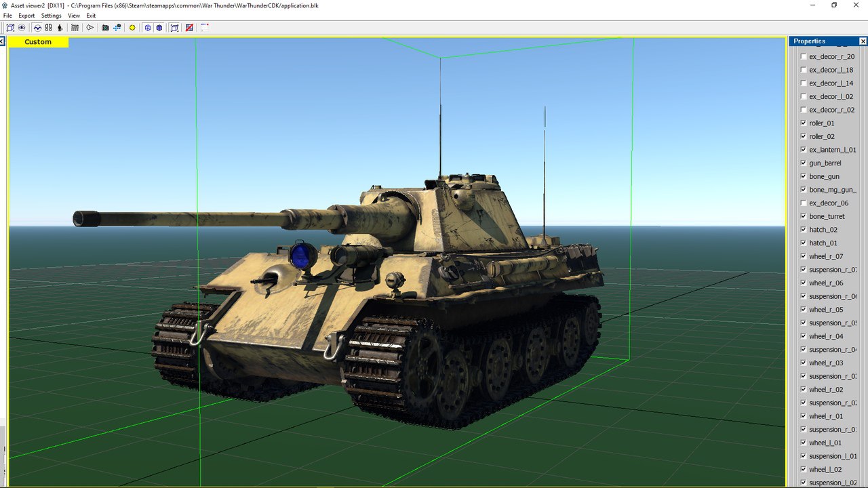Close the Properties panel

click(863, 41)
